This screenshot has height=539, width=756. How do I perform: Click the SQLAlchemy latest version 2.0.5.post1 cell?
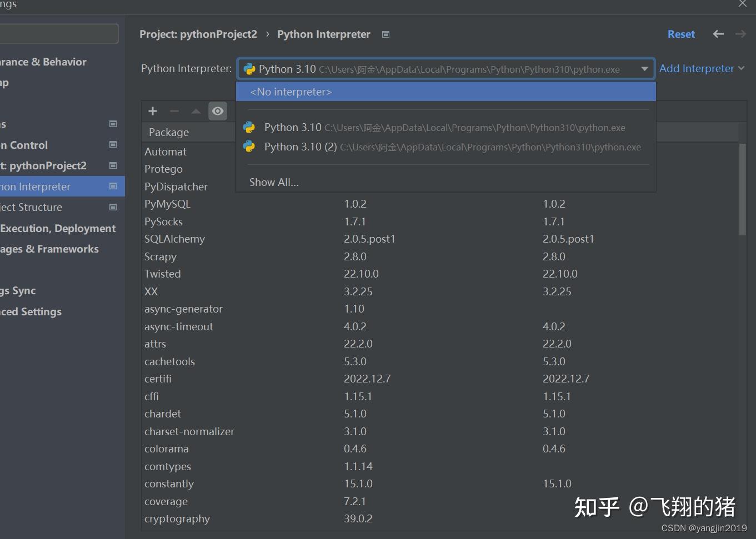568,239
